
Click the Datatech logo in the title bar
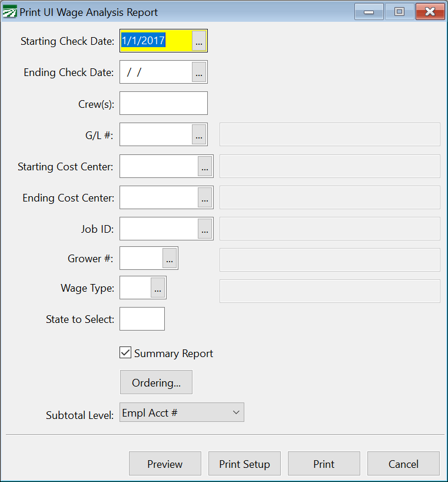pos(9,11)
